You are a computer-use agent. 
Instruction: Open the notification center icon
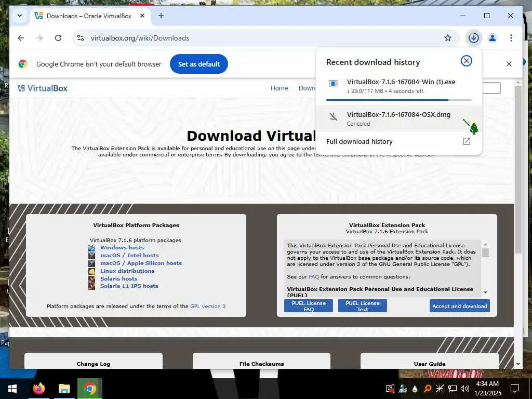515,389
